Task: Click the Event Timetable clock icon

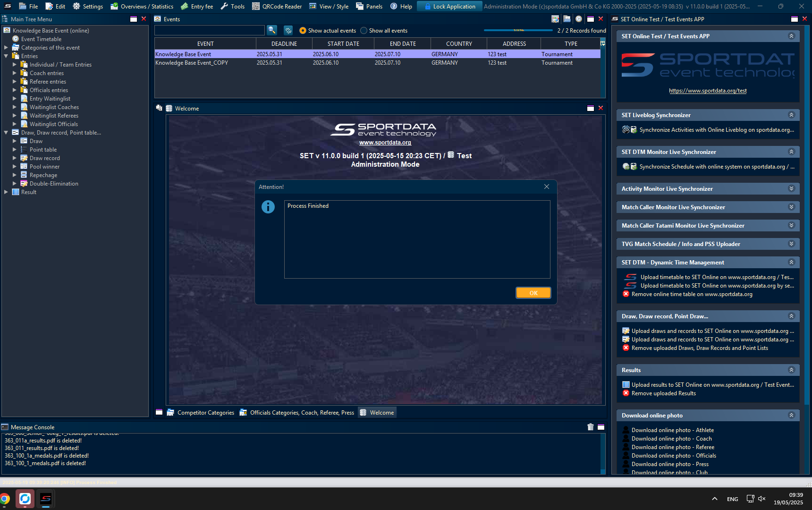Action: (16, 39)
